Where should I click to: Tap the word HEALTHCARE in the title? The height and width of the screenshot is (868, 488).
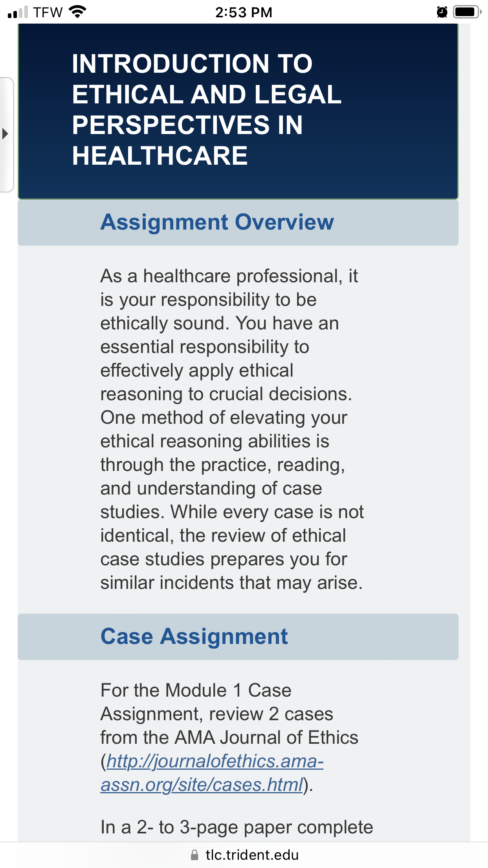(x=160, y=156)
